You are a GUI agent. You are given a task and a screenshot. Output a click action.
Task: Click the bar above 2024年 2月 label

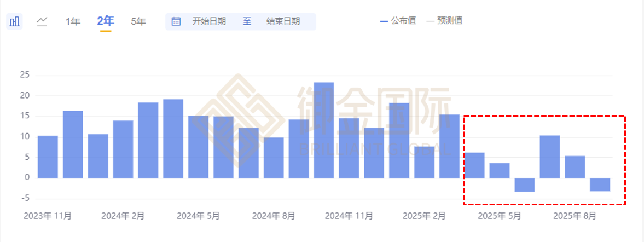pos(123,149)
